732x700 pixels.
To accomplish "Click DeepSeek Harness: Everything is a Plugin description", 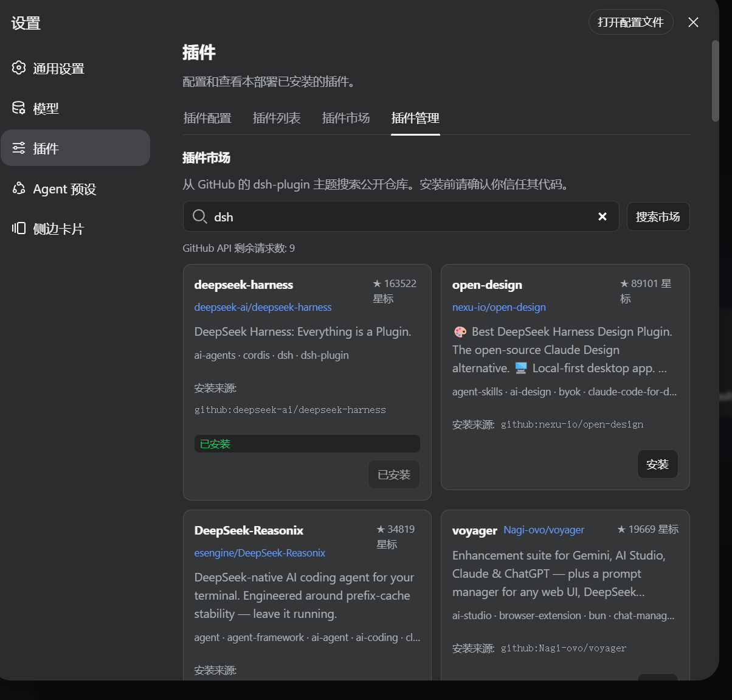I will click(x=303, y=331).
